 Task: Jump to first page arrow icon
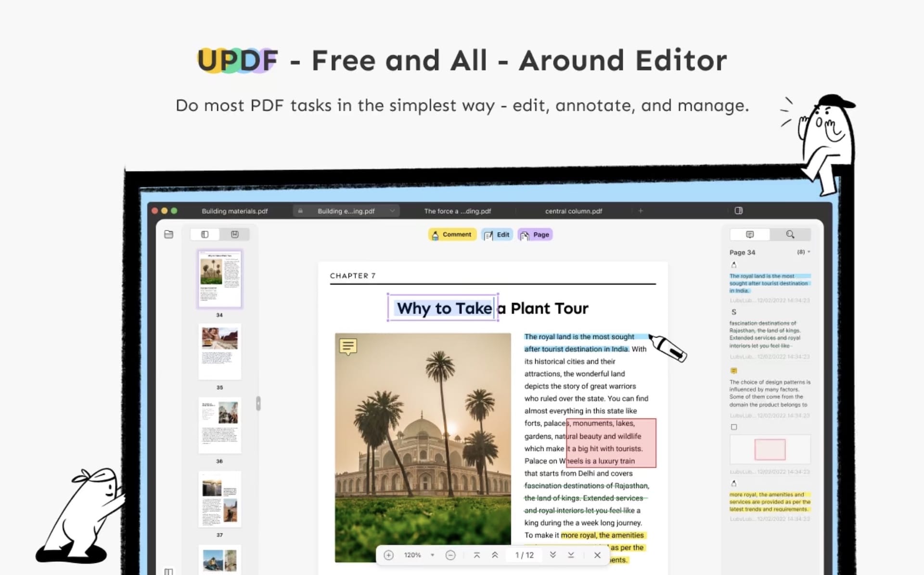(476, 555)
